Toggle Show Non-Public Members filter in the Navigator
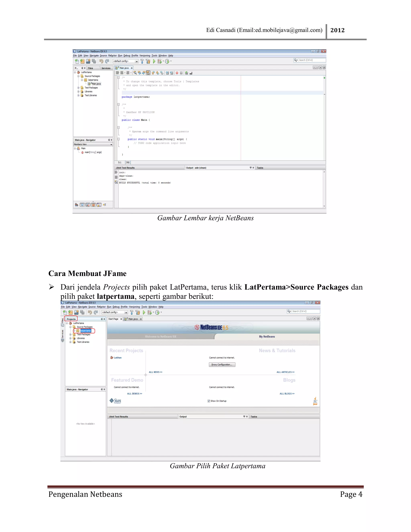 94,205
